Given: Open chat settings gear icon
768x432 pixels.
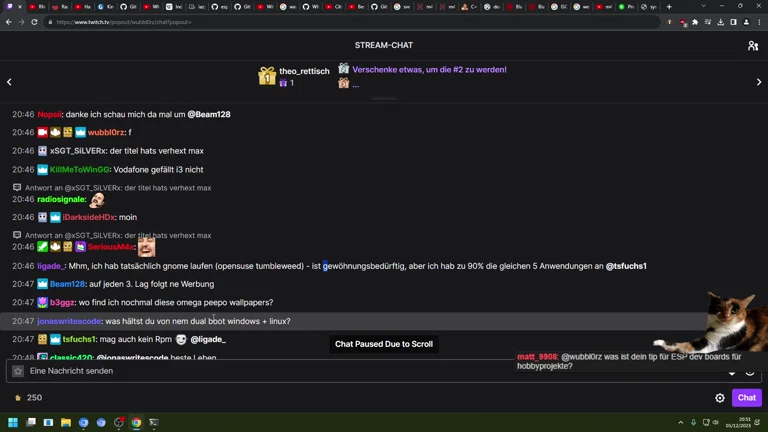Looking at the screenshot, I should (x=720, y=398).
